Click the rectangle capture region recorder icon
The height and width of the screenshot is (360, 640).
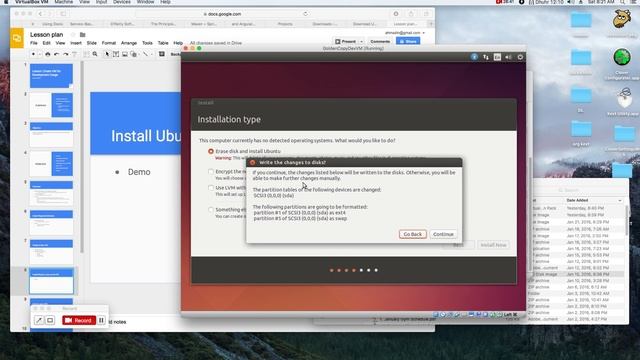pyautogui.click(x=50, y=320)
